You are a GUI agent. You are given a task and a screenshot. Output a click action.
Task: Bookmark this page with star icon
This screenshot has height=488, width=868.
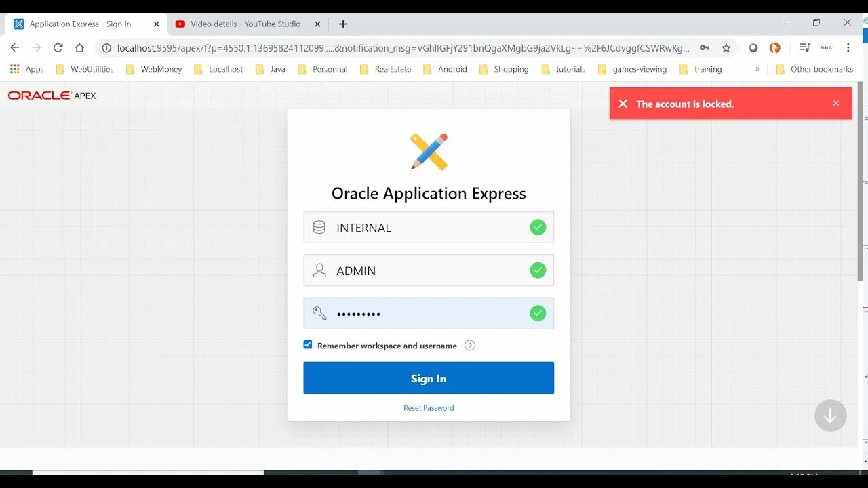coord(726,48)
